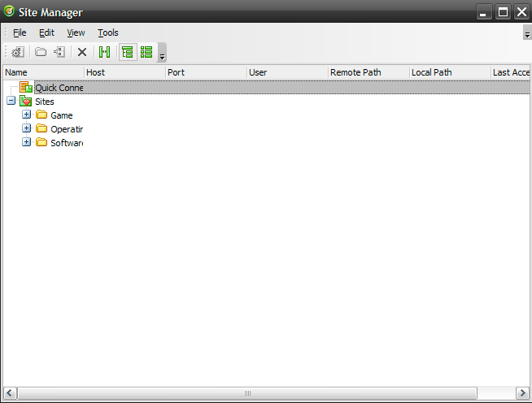Open the menu bar overflow arrow
This screenshot has width=532, height=403.
pos(527,32)
